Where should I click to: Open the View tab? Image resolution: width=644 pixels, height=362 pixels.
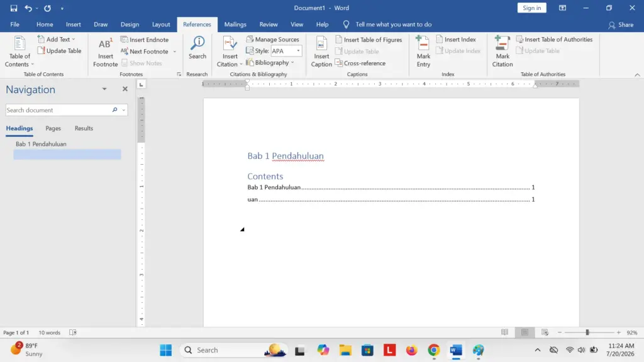pos(297,25)
